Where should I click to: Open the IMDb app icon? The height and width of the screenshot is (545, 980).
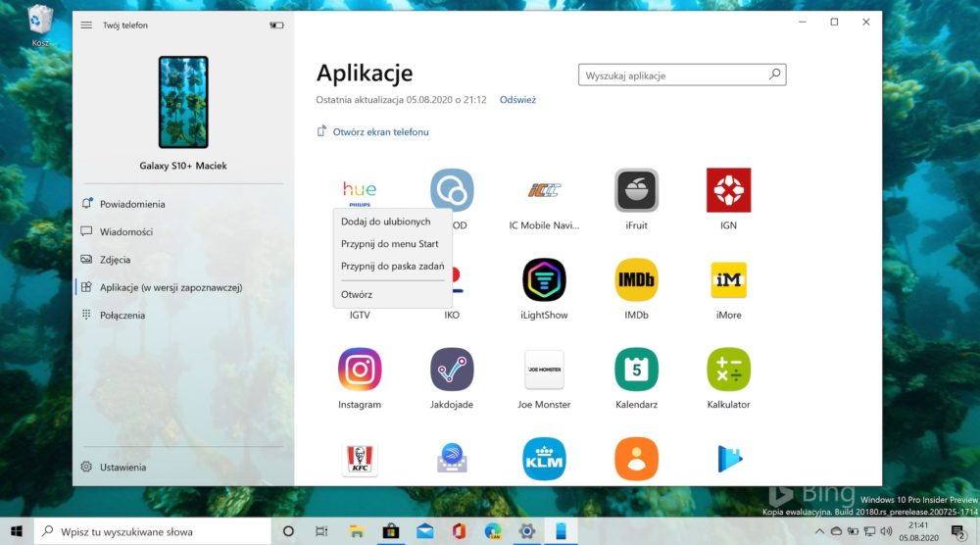(x=636, y=280)
